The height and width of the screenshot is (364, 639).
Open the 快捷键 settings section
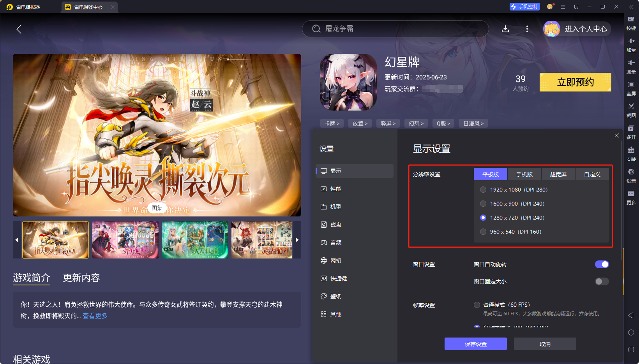click(355, 278)
